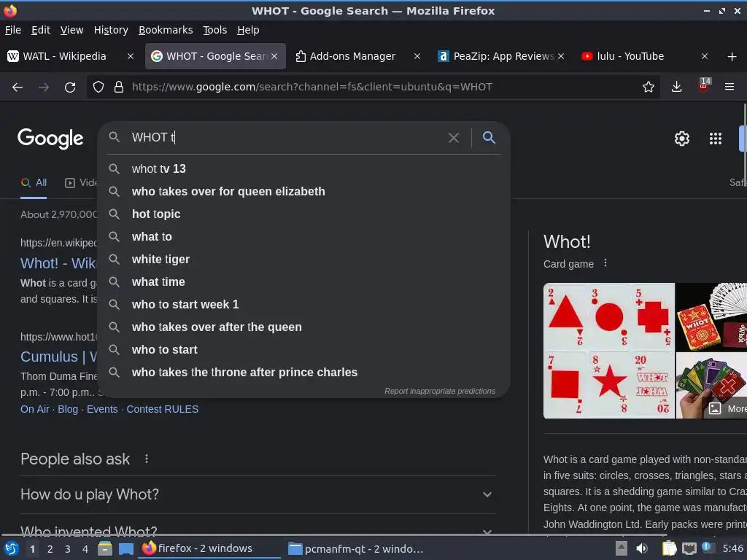Bookmark this page with the star

(x=648, y=87)
